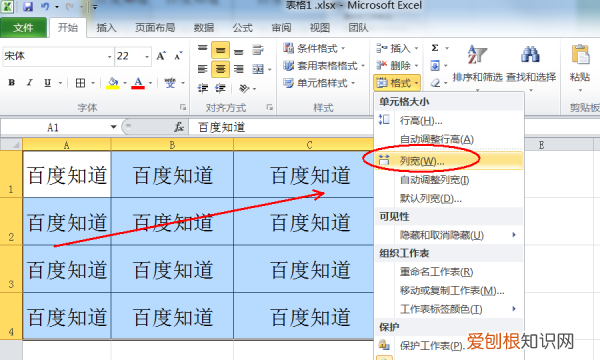
Task: Click the 格式 button in cells group
Action: click(x=397, y=83)
